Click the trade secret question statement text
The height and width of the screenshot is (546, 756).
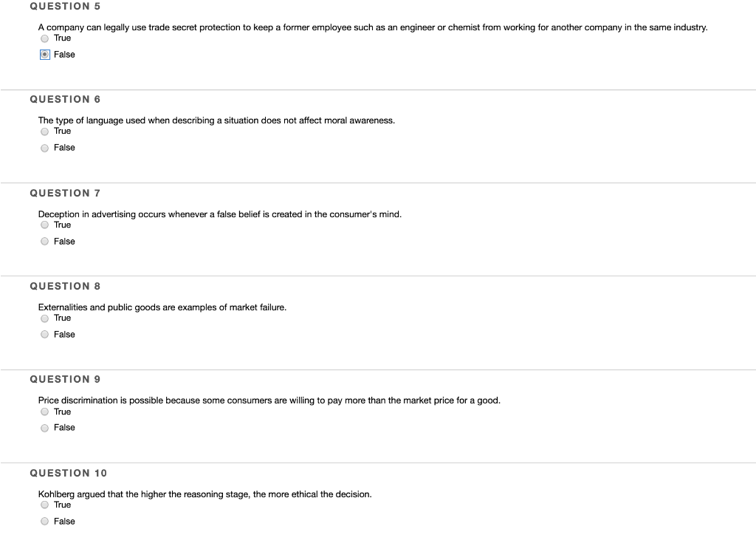(x=372, y=27)
